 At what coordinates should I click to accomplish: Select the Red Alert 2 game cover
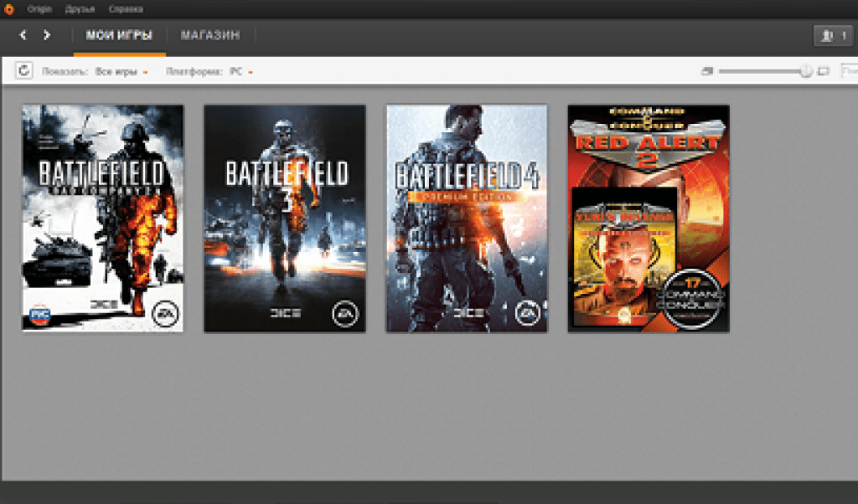pos(648,218)
